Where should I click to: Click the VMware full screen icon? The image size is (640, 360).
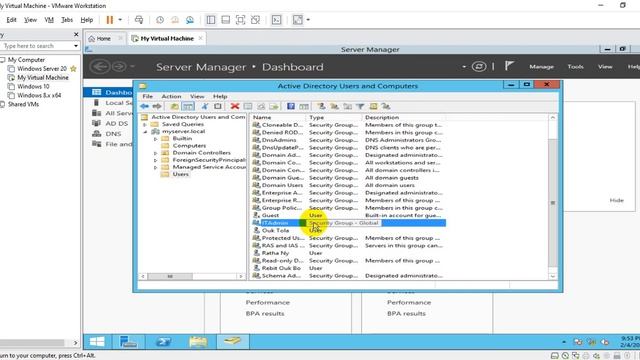pos(240,20)
